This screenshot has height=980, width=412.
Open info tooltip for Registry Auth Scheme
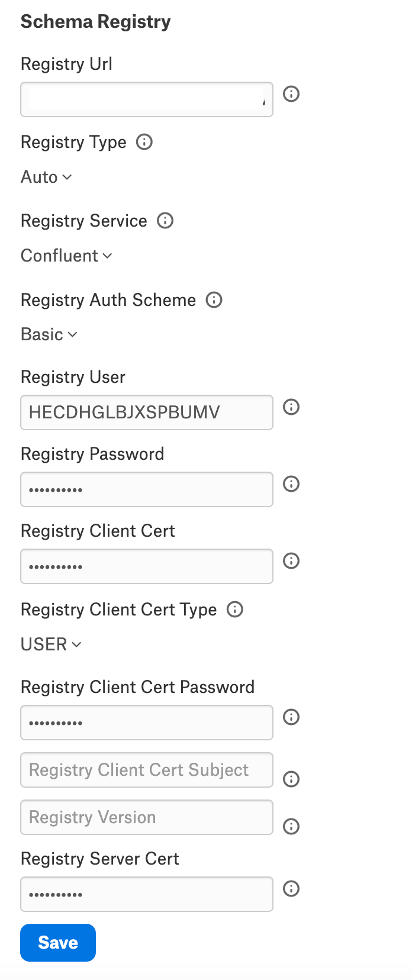pos(214,300)
